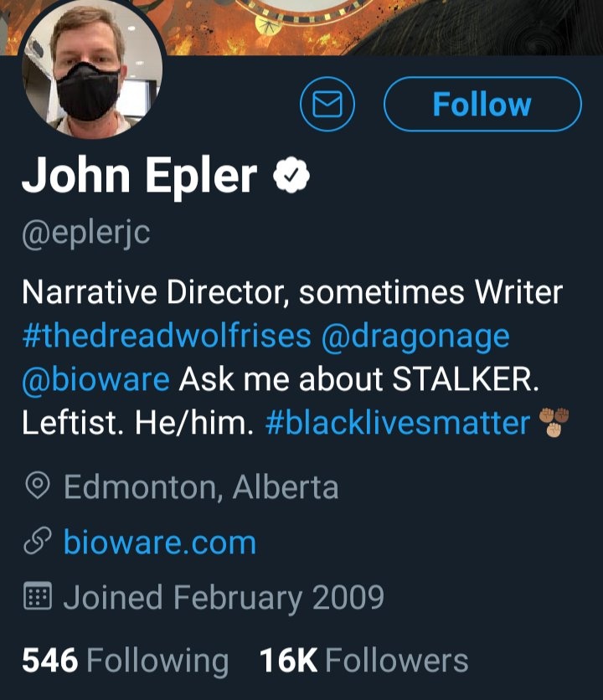This screenshot has width=603, height=700.
Task: Click the John Epler display name
Action: (139, 177)
